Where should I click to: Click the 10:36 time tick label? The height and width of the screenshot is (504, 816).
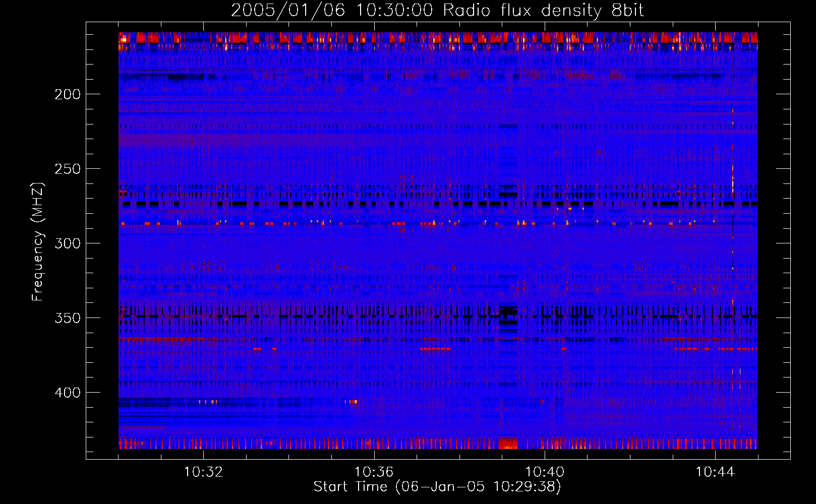point(374,472)
